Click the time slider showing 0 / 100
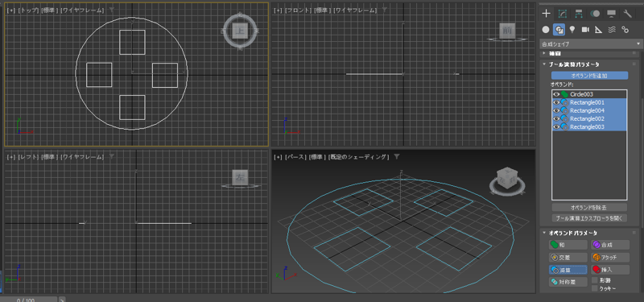Viewport: 644px width, 302px height. pyautogui.click(x=28, y=300)
